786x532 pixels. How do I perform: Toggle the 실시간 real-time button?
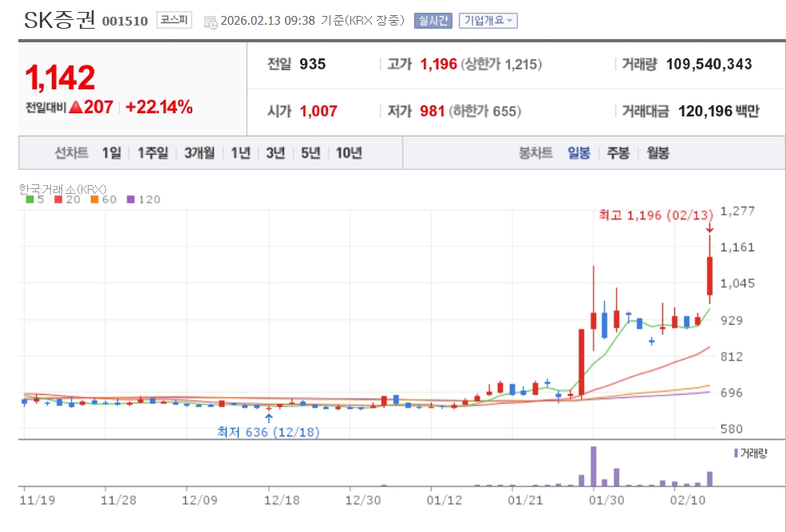click(x=433, y=21)
